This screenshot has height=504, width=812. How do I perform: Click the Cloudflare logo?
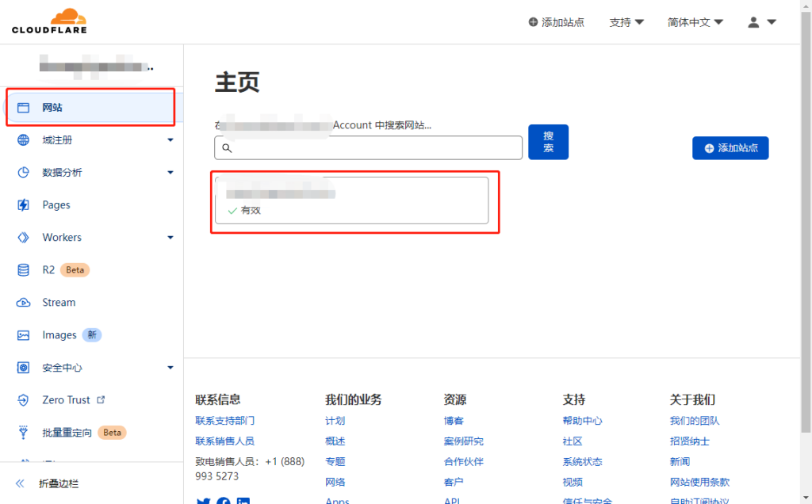(49, 21)
